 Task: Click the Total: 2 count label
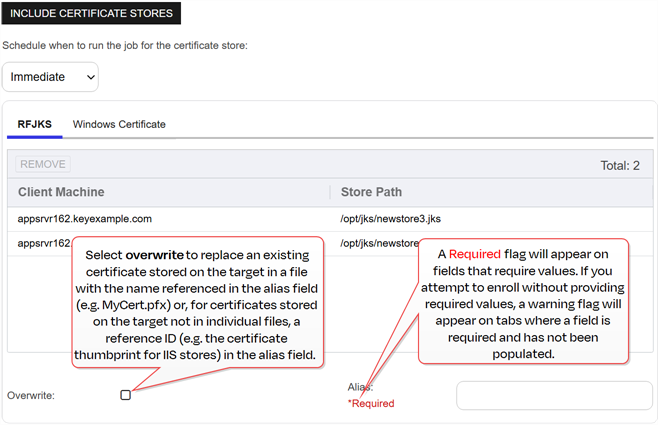coord(620,165)
